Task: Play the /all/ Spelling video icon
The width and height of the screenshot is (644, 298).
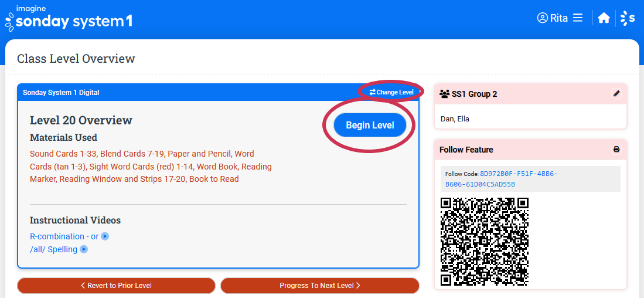Action: (x=84, y=249)
